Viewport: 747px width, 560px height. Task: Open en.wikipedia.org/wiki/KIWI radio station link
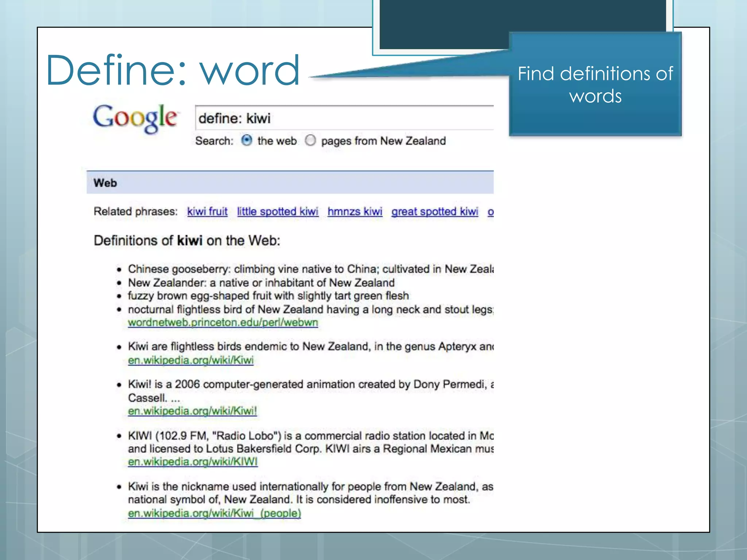coord(193,462)
